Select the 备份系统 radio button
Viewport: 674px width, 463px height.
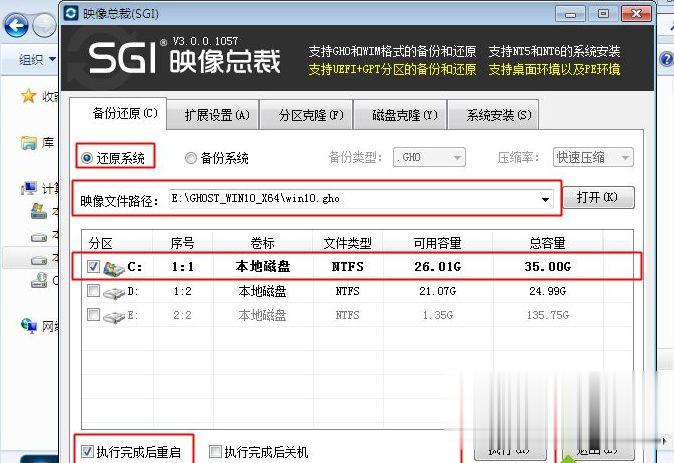click(x=190, y=158)
